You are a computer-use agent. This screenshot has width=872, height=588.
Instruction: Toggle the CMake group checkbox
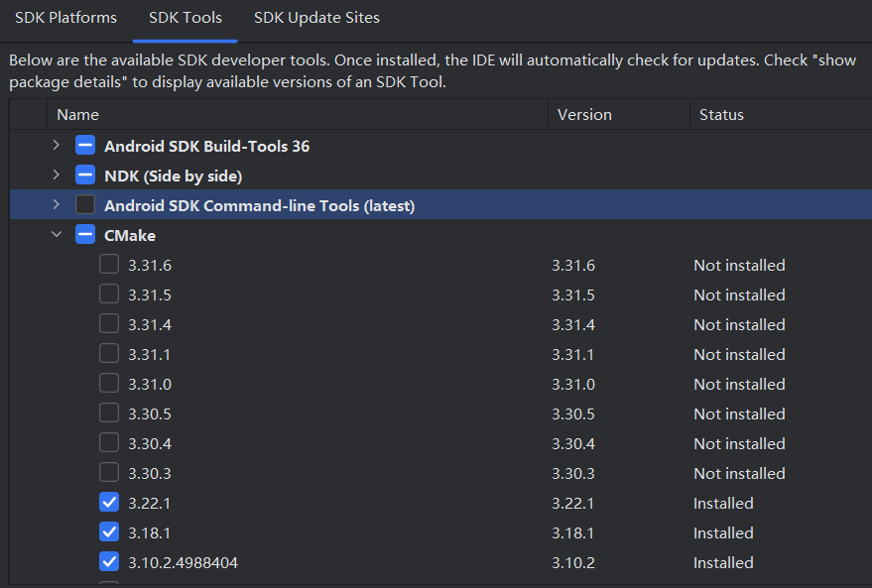tap(85, 235)
